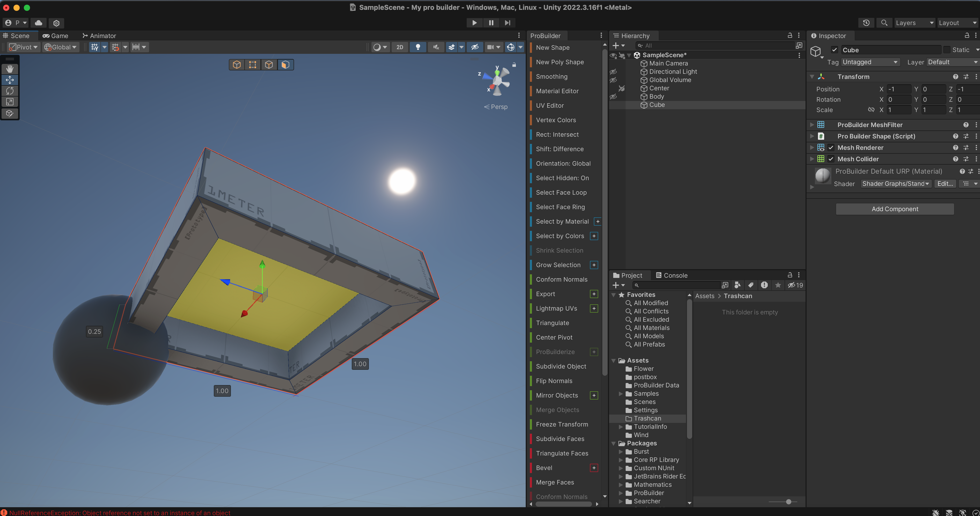Open the Layers dropdown
The image size is (980, 516).
pyautogui.click(x=914, y=23)
